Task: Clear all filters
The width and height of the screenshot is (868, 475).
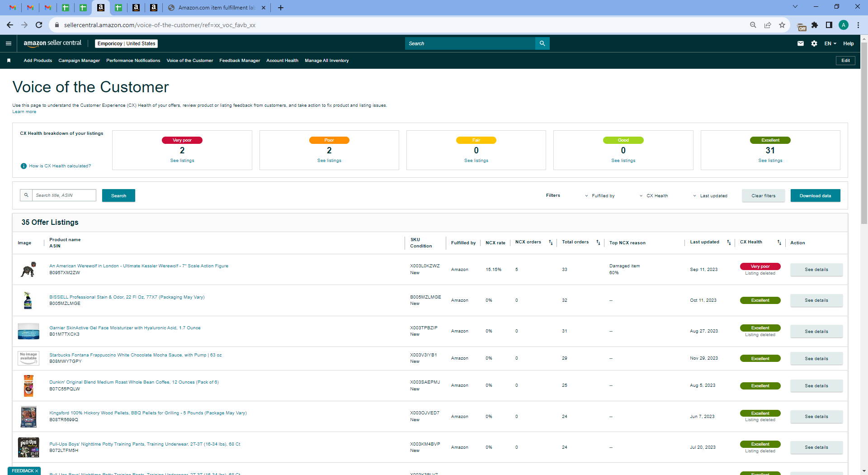Action: point(763,195)
